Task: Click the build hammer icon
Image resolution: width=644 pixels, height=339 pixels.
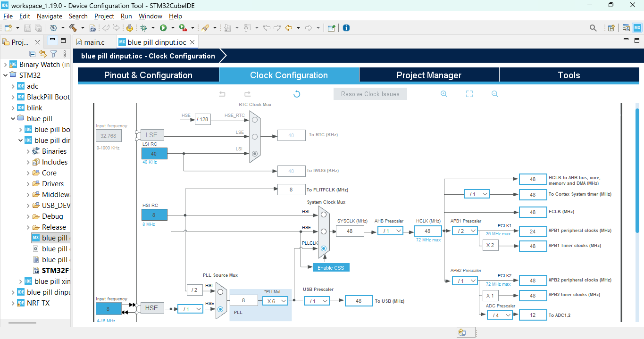Action: pos(73,28)
